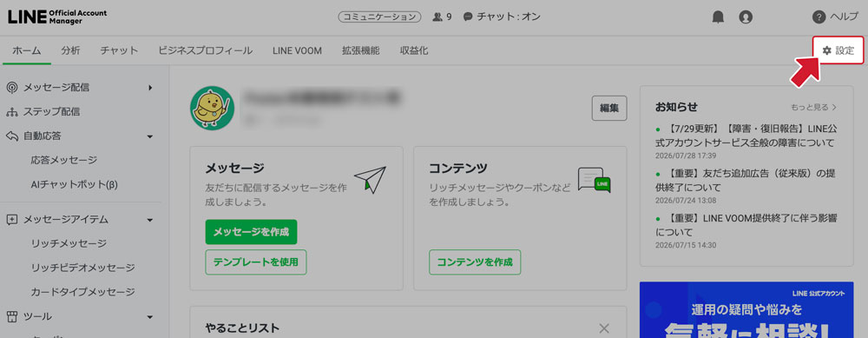The height and width of the screenshot is (338, 868).
Task: Click the コンテンツを作成 button
Action: (x=475, y=262)
